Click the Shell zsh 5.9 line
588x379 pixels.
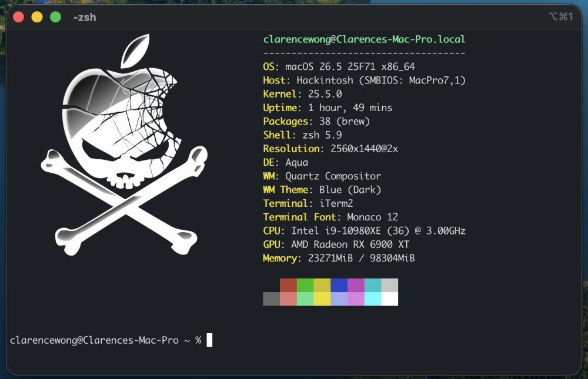[303, 135]
